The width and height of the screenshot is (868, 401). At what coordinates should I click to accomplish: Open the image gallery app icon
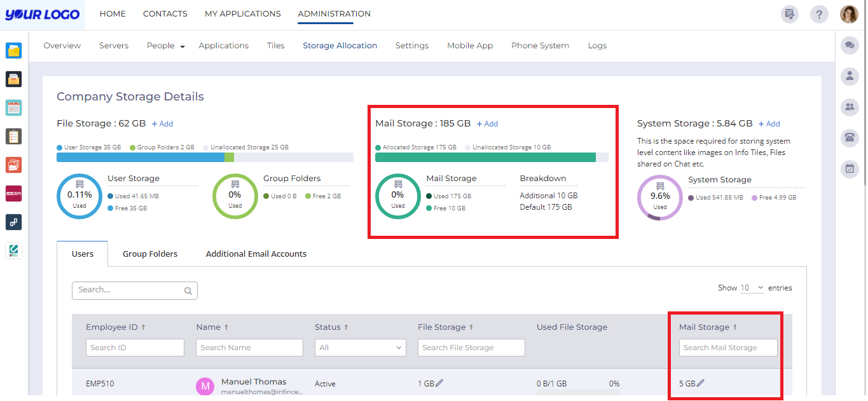pos(13,165)
